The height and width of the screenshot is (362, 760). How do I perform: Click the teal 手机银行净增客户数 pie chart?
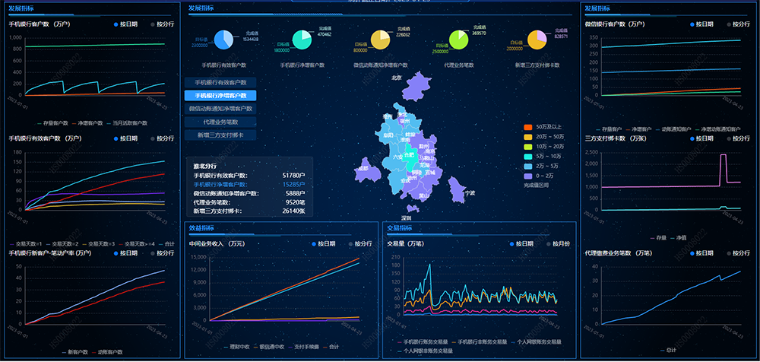(301, 40)
